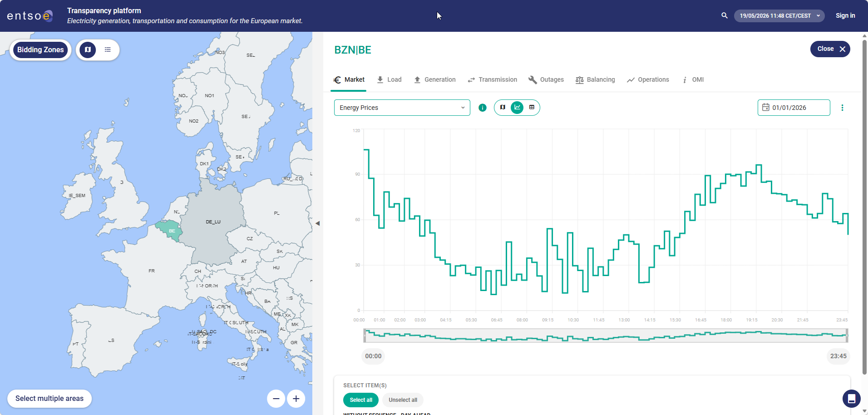
Task: Open the three-dot options menu
Action: click(x=842, y=108)
